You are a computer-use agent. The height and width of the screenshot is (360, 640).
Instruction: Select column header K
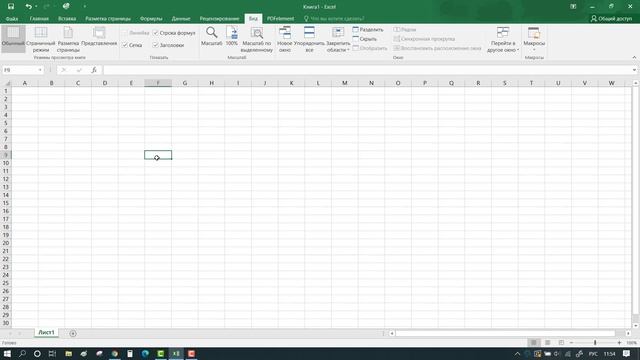[x=291, y=83]
